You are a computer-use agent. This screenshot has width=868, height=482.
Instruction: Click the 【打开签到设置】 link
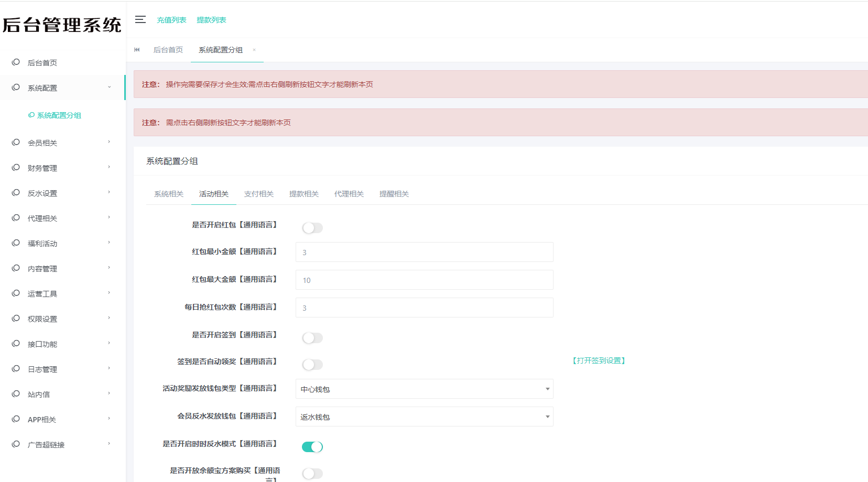(x=599, y=360)
